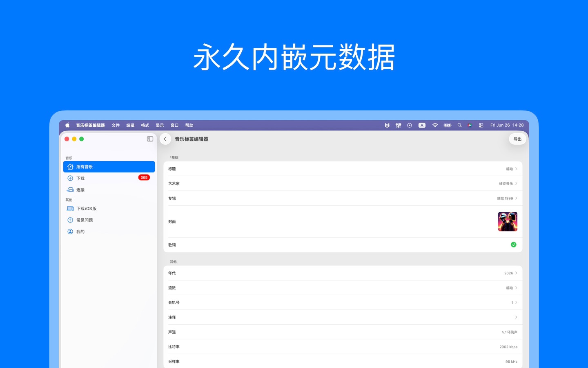Select 所有音乐 in the sidebar

pyautogui.click(x=109, y=167)
